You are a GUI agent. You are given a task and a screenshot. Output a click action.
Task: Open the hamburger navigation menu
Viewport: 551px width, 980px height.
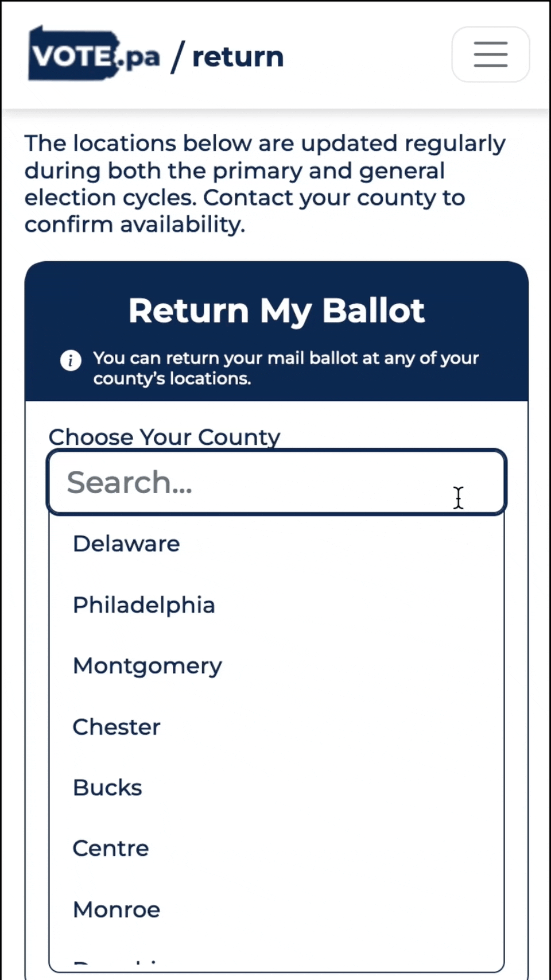click(x=490, y=55)
